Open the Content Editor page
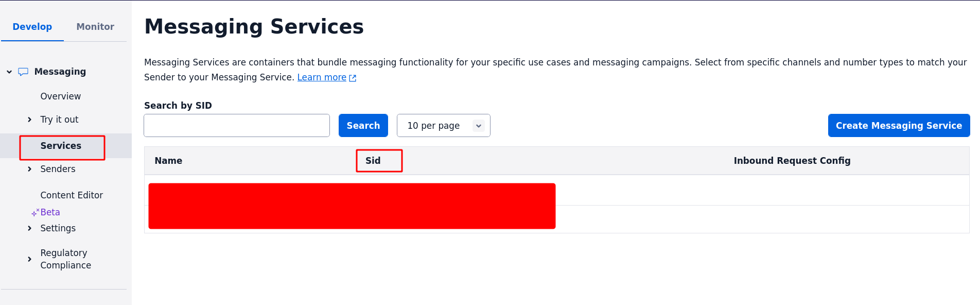Screen dimensions: 980x305 click(x=72, y=195)
